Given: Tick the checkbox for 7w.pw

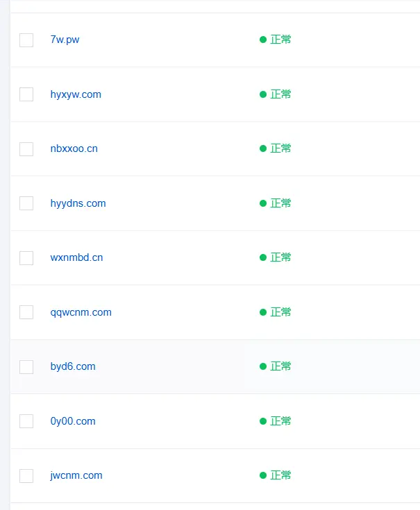Looking at the screenshot, I should 26,40.
